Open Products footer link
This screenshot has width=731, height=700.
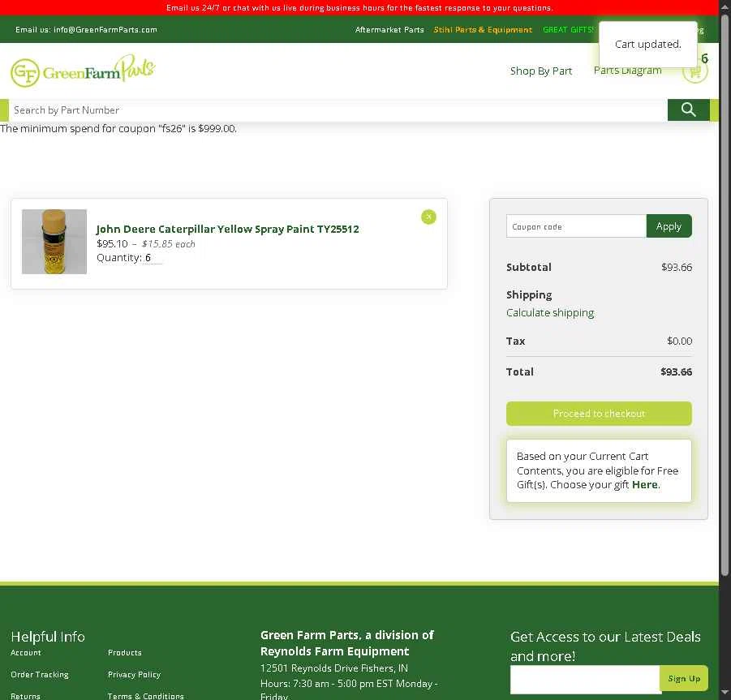pyautogui.click(x=124, y=652)
